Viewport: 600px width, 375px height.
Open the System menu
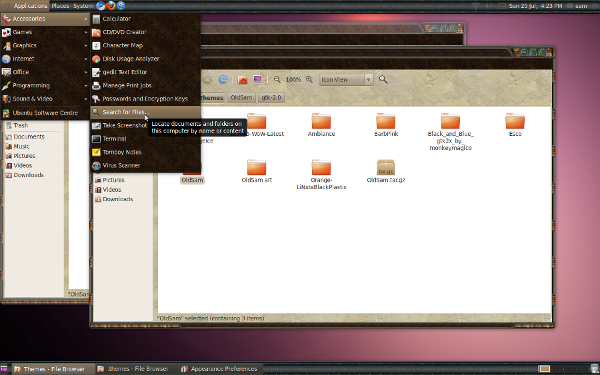tap(83, 6)
